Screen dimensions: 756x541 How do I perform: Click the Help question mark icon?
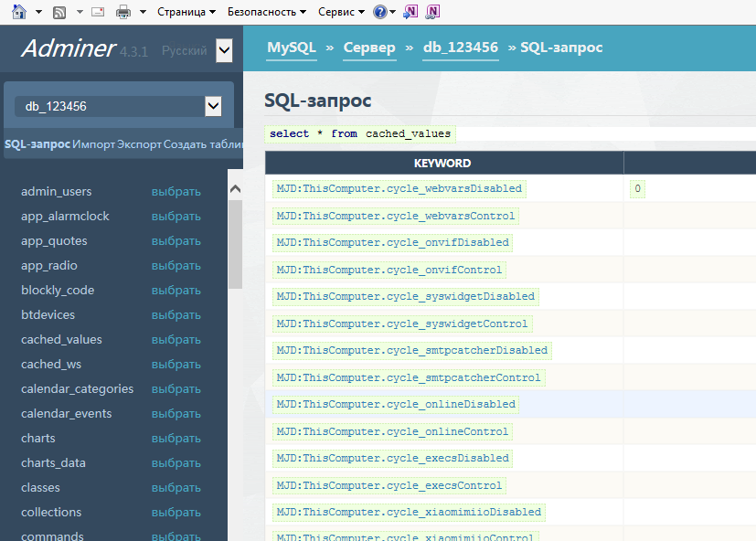coord(379,12)
